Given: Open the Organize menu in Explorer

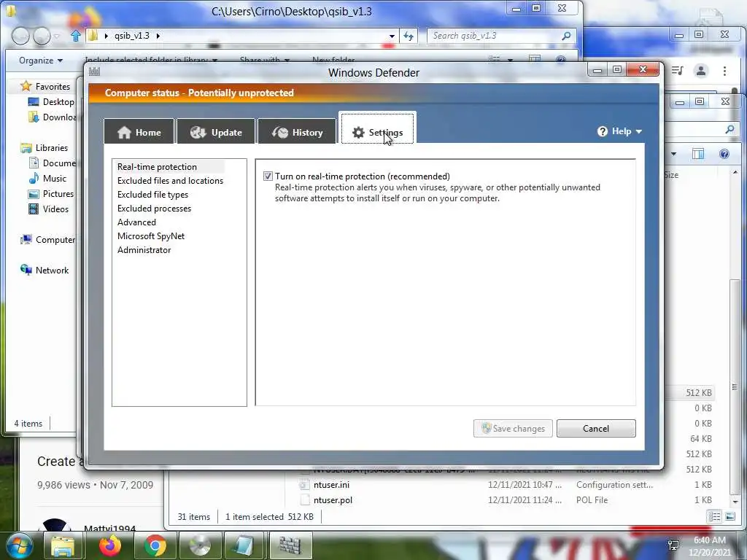Looking at the screenshot, I should tap(41, 61).
